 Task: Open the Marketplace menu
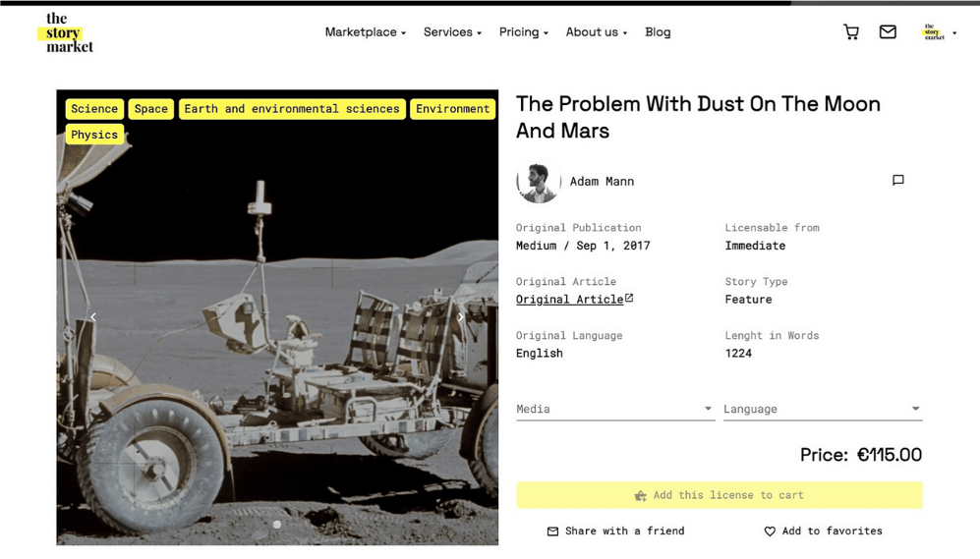[365, 32]
